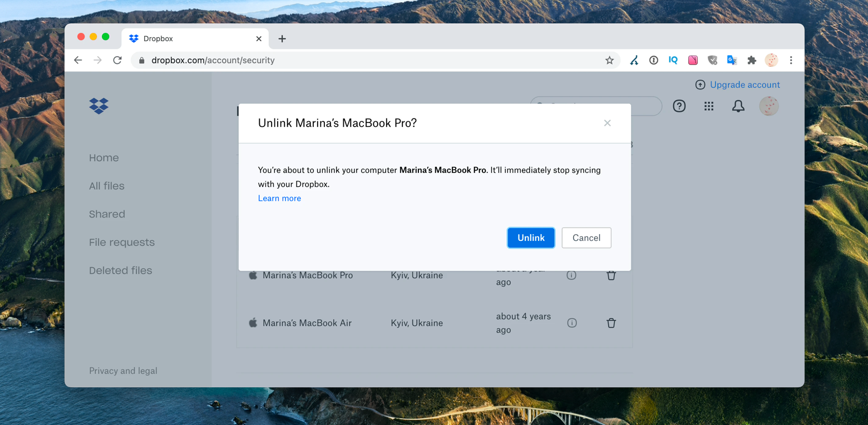
Task: Click the browser forward arrow
Action: click(x=98, y=60)
